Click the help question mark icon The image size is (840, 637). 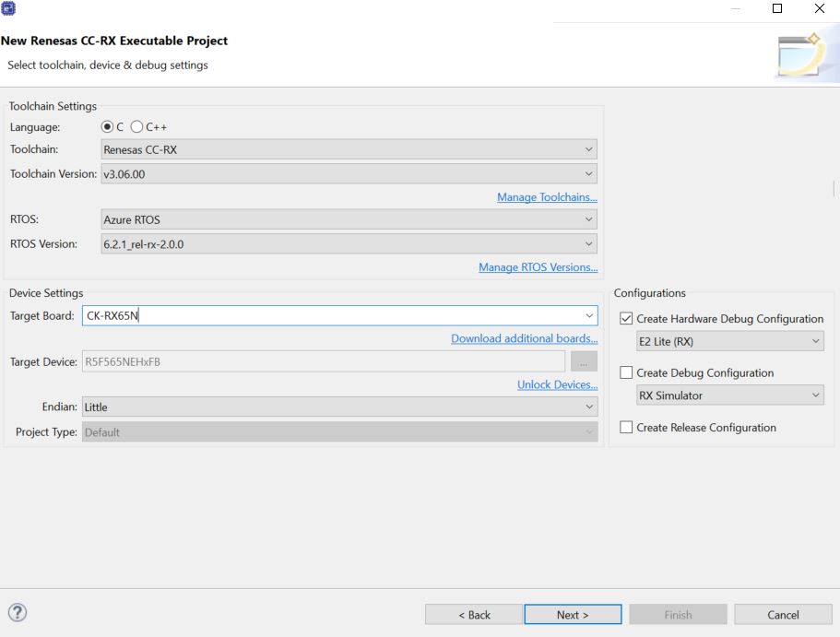[18, 612]
